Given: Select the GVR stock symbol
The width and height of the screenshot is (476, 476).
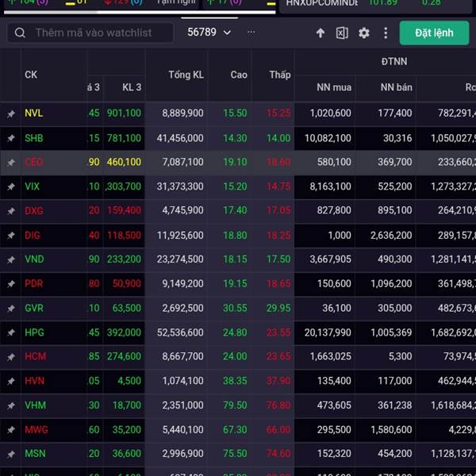Looking at the screenshot, I should [x=34, y=308].
